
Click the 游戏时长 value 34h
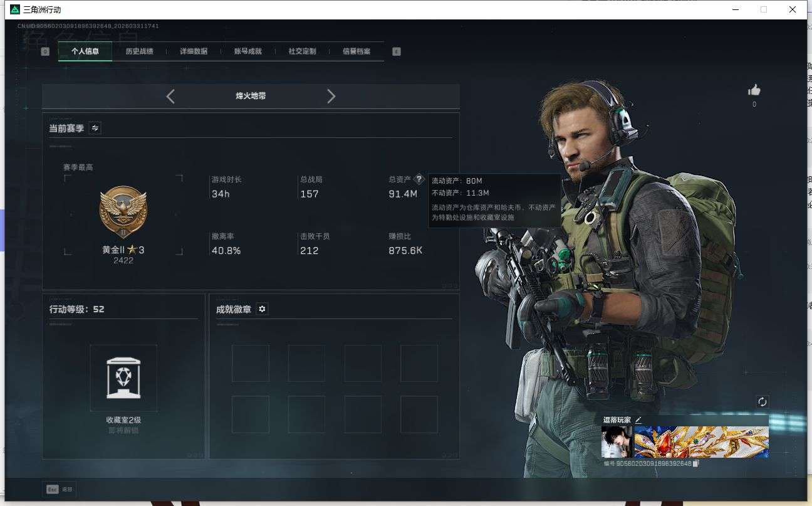[x=221, y=194]
